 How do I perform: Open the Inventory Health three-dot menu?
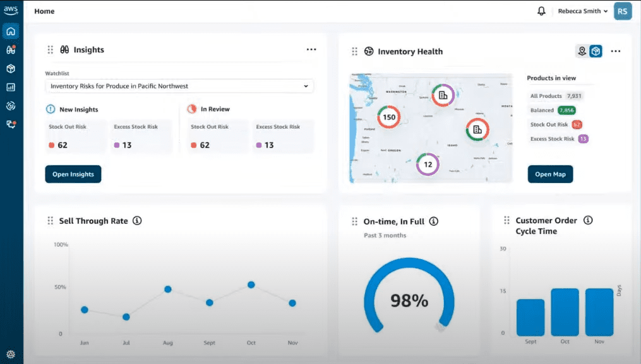616,51
